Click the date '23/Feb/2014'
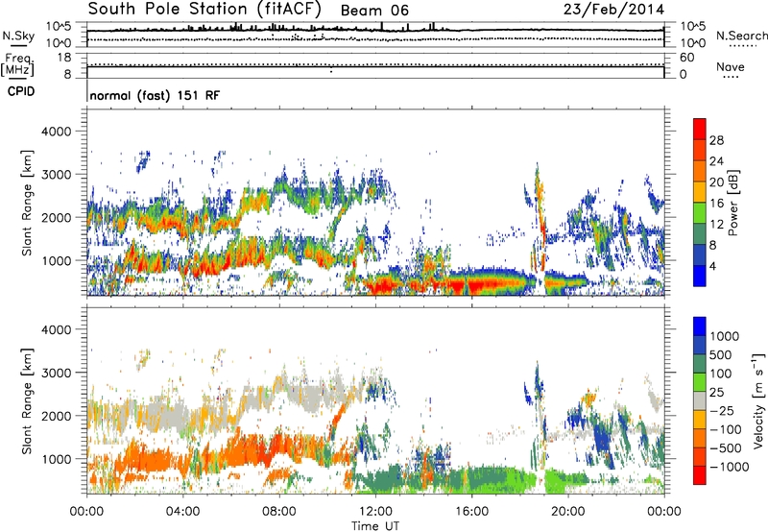Viewport: 768px width, 532px height. point(613,10)
